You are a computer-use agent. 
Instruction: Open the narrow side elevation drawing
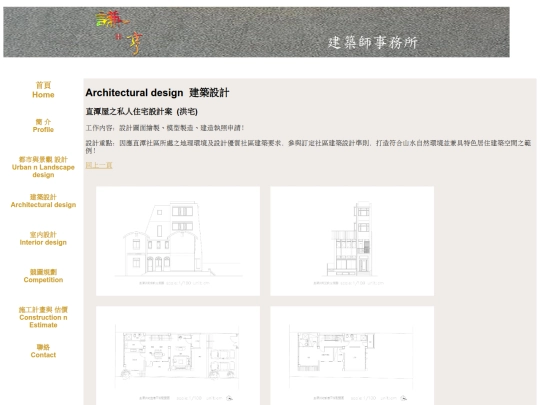(x=352, y=241)
